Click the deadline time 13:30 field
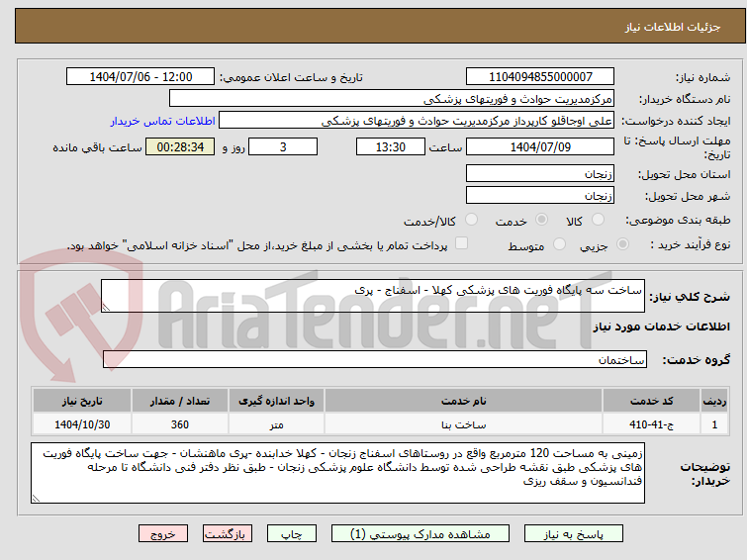 click(x=391, y=146)
